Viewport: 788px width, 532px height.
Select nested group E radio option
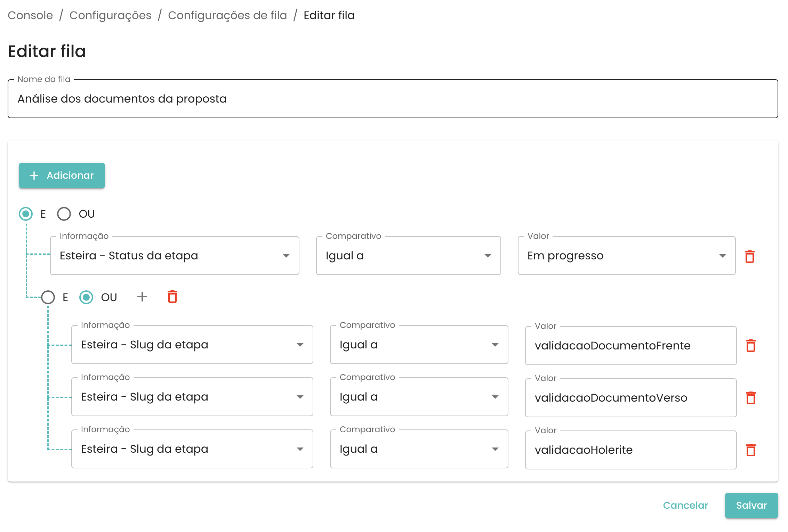pos(48,297)
